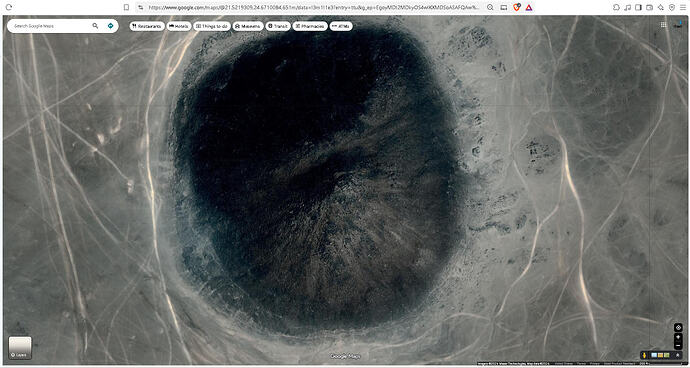This screenshot has width=690, height=368.
Task: Collapse the imagery strip with arrow icon
Action: [678, 355]
